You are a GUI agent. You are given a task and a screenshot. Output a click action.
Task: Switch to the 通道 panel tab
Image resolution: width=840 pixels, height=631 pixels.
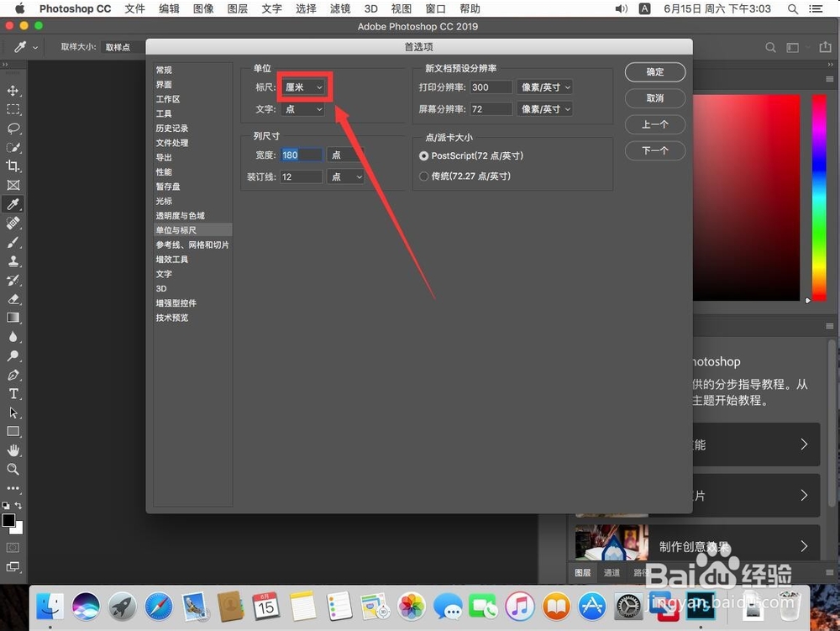coord(612,573)
